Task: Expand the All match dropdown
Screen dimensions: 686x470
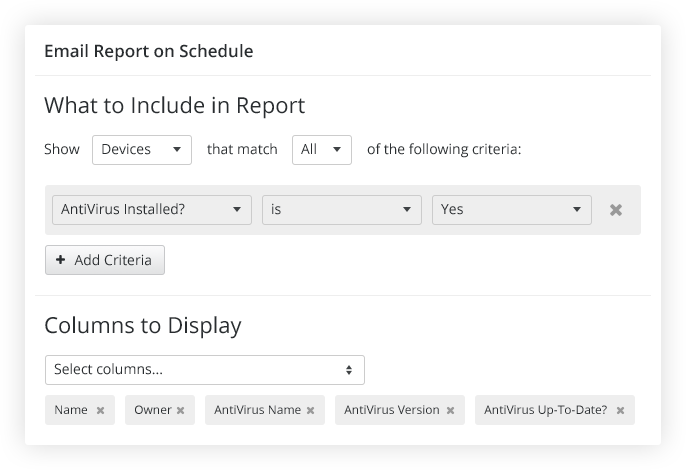Action: coord(321,149)
